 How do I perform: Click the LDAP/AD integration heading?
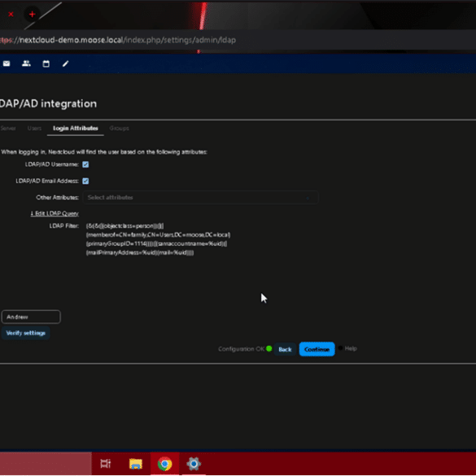(x=48, y=104)
